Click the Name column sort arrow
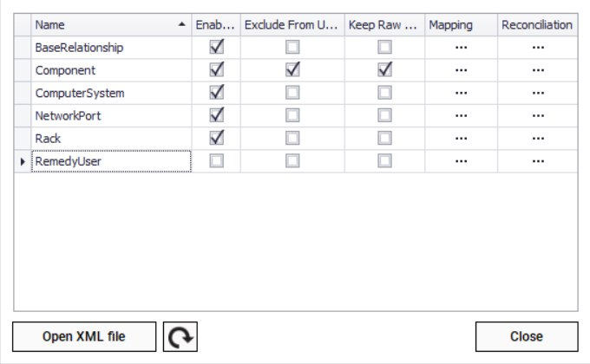 pos(181,25)
